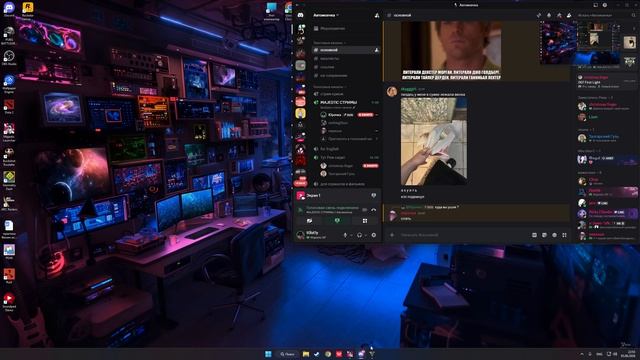
Task: Open the Dexter meme image
Action: [x=451, y=51]
